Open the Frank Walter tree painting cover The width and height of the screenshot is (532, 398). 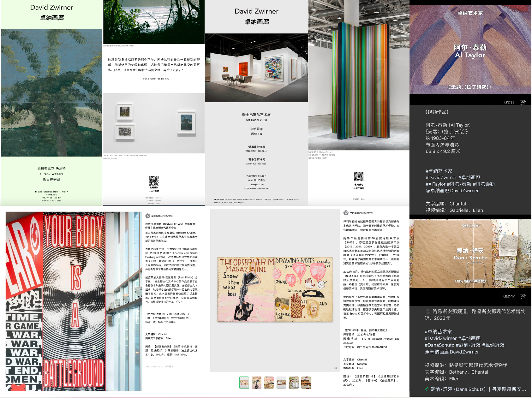[52, 93]
